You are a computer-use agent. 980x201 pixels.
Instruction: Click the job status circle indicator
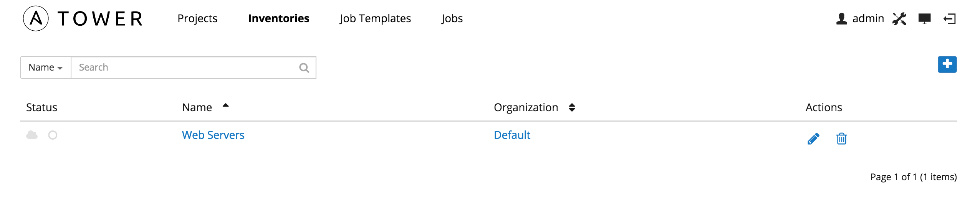(53, 135)
